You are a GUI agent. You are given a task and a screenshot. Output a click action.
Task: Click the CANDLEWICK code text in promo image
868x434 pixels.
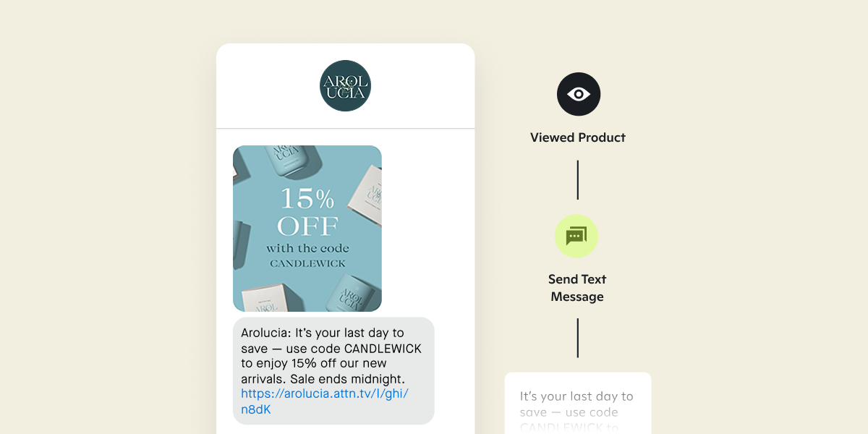point(307,263)
